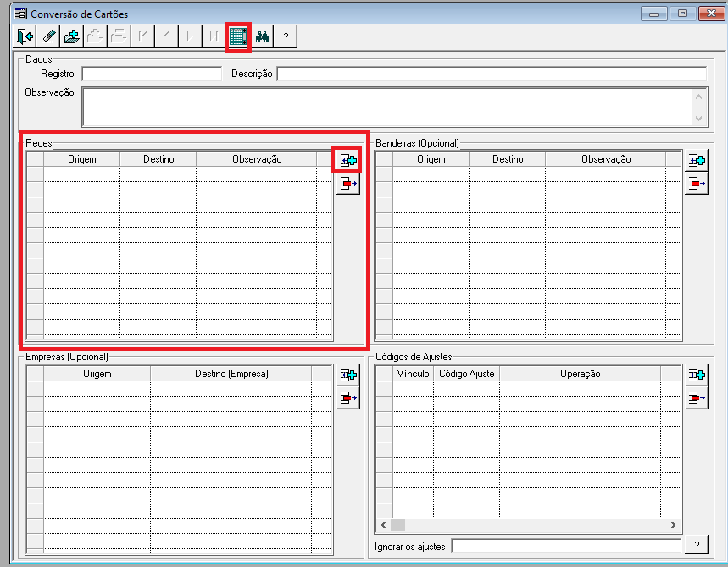Click the Conversão de Cartões window icon
The image size is (728, 567).
(20, 14)
